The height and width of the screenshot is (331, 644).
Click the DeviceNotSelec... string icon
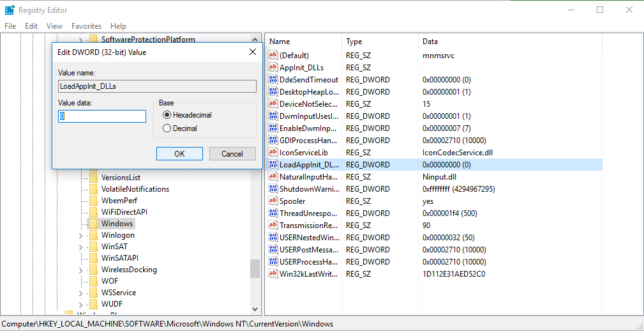273,104
